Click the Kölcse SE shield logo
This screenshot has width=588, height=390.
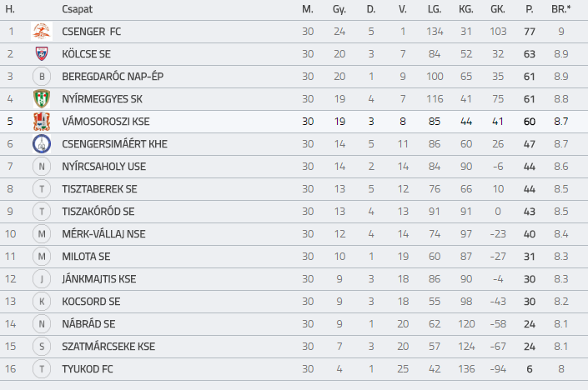point(42,54)
